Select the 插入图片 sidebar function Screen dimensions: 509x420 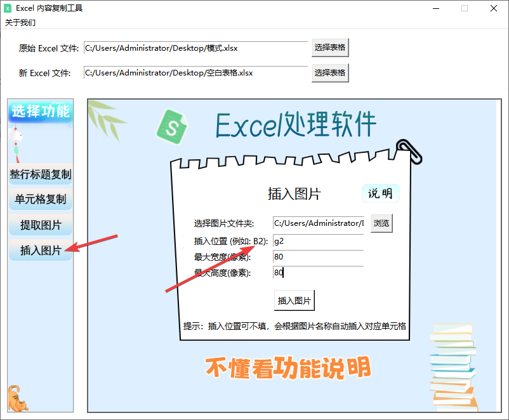pos(41,250)
